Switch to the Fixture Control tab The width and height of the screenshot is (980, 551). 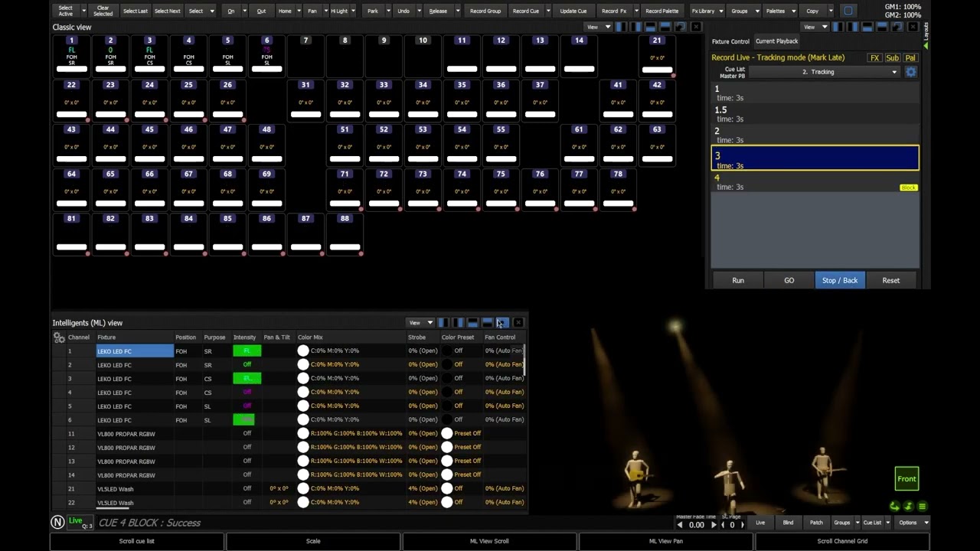[730, 41]
